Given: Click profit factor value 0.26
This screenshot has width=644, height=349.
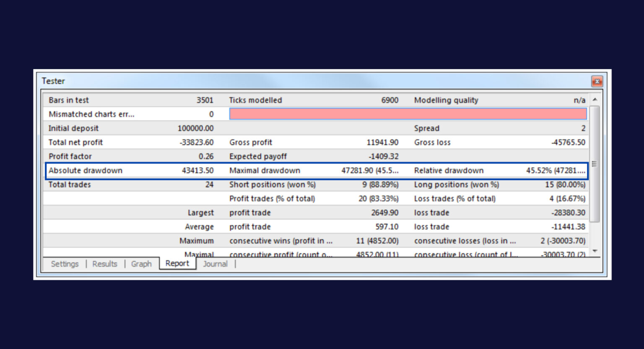Looking at the screenshot, I should click(206, 156).
